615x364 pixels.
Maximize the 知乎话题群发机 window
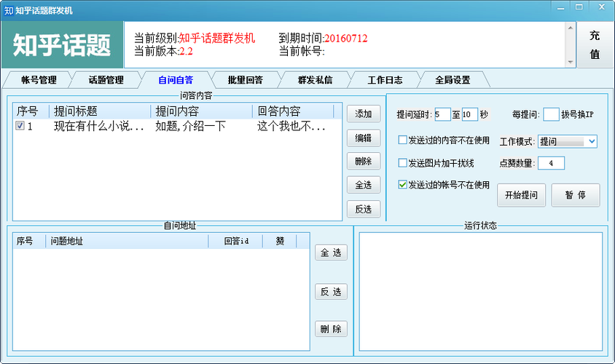coord(579,7)
